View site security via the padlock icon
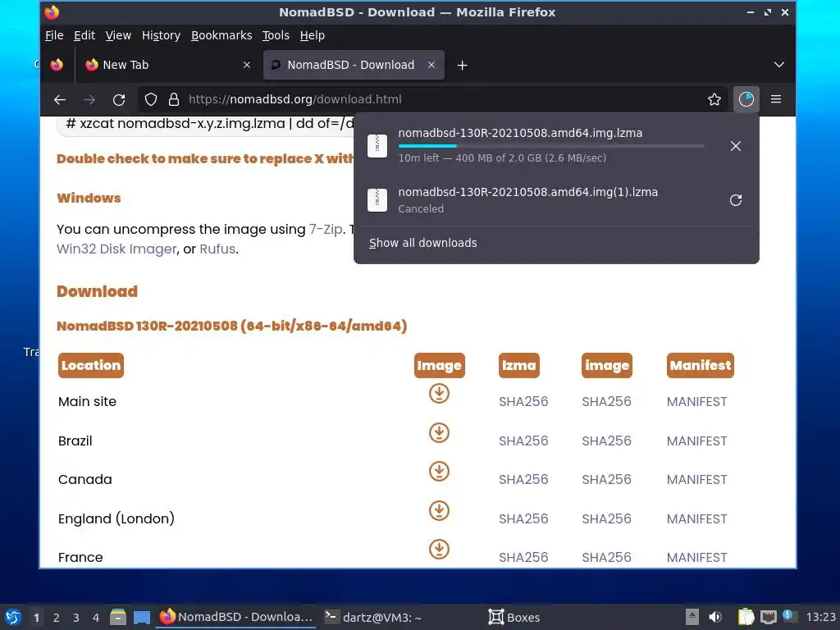 point(174,99)
